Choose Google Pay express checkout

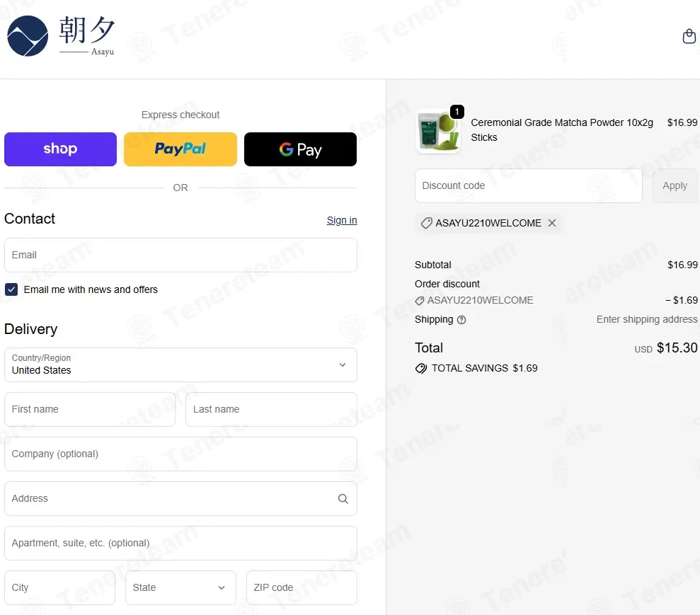point(300,149)
